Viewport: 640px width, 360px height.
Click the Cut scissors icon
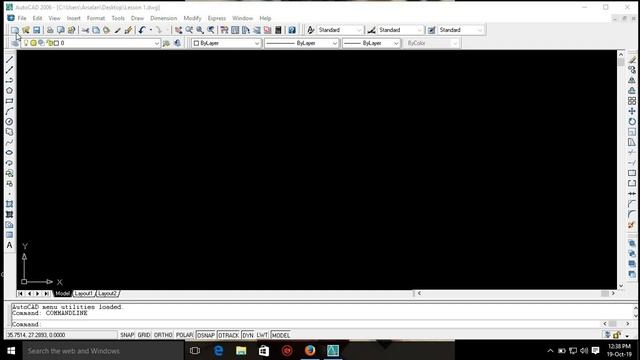tap(85, 30)
